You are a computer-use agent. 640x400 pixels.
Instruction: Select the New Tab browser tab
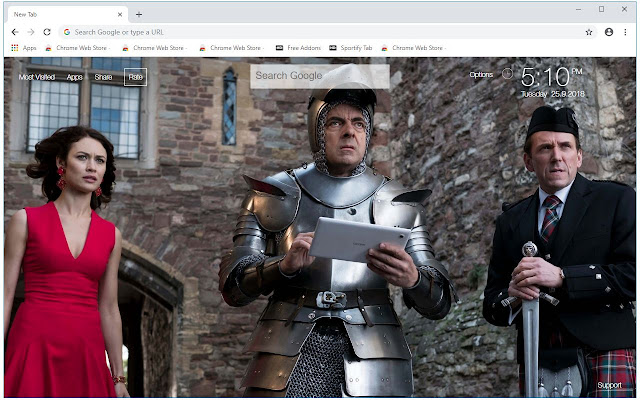[67, 14]
